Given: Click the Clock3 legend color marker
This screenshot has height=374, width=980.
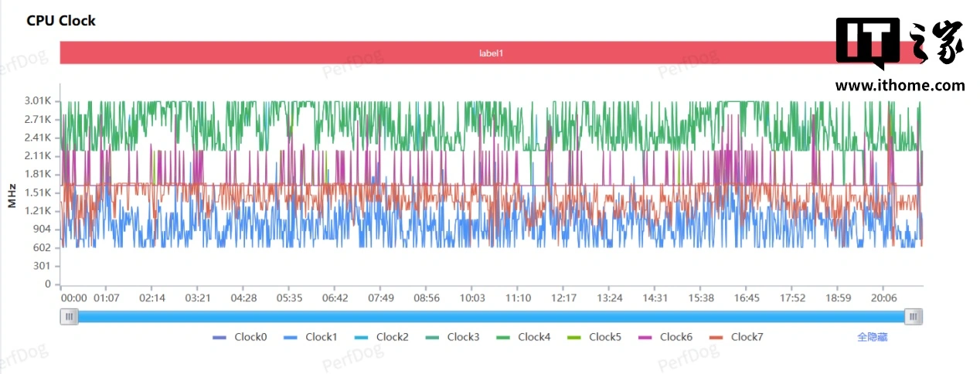Looking at the screenshot, I should 434,337.
